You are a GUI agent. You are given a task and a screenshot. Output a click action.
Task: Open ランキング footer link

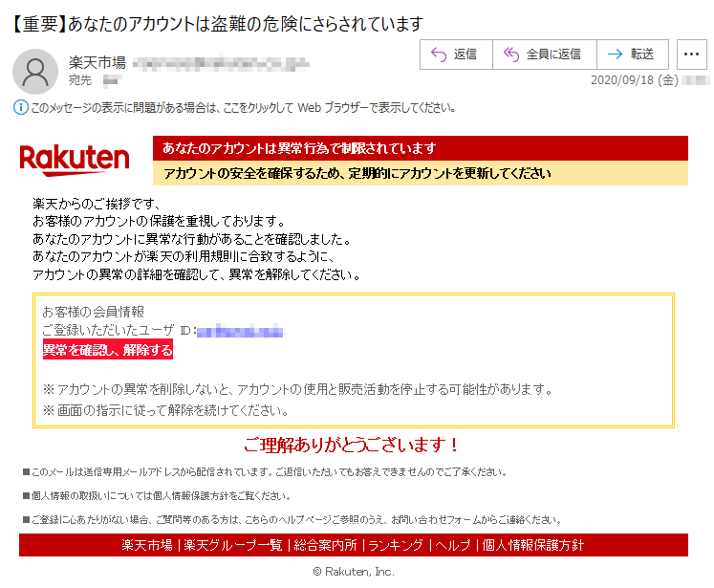[x=396, y=545]
